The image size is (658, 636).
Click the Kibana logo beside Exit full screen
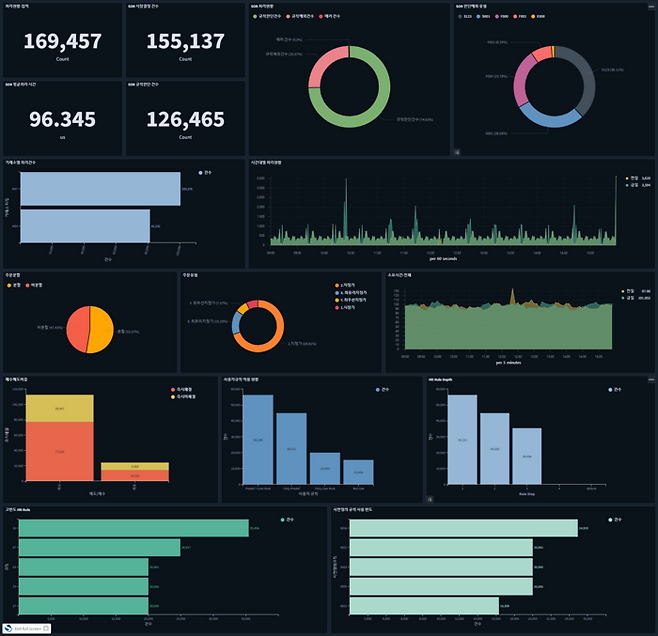pos(7,628)
